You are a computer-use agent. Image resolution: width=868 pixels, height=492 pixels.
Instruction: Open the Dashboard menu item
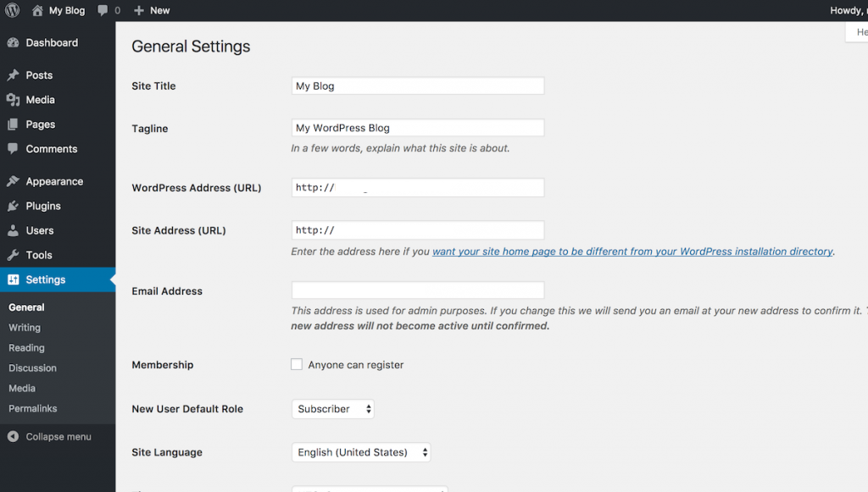pyautogui.click(x=58, y=42)
